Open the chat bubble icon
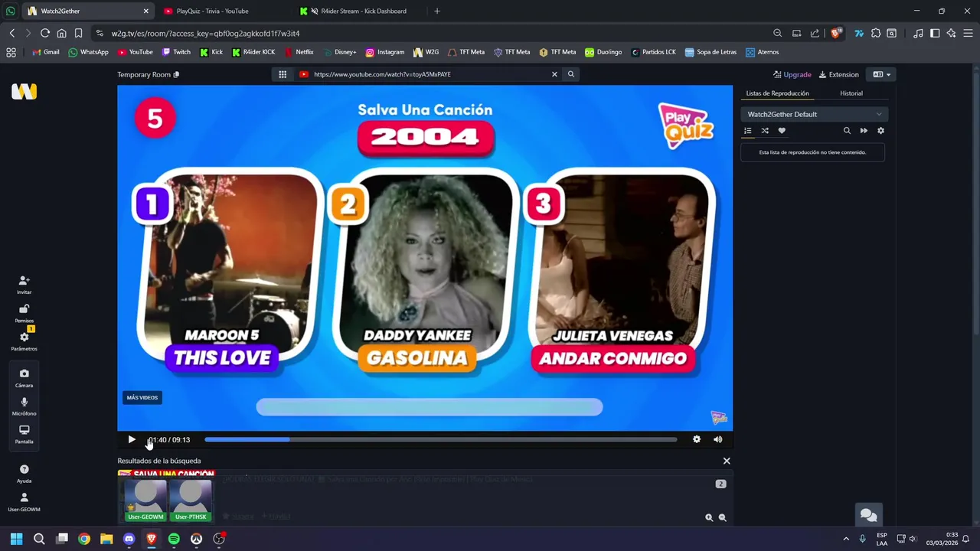This screenshot has width=980, height=551. pyautogui.click(x=868, y=515)
